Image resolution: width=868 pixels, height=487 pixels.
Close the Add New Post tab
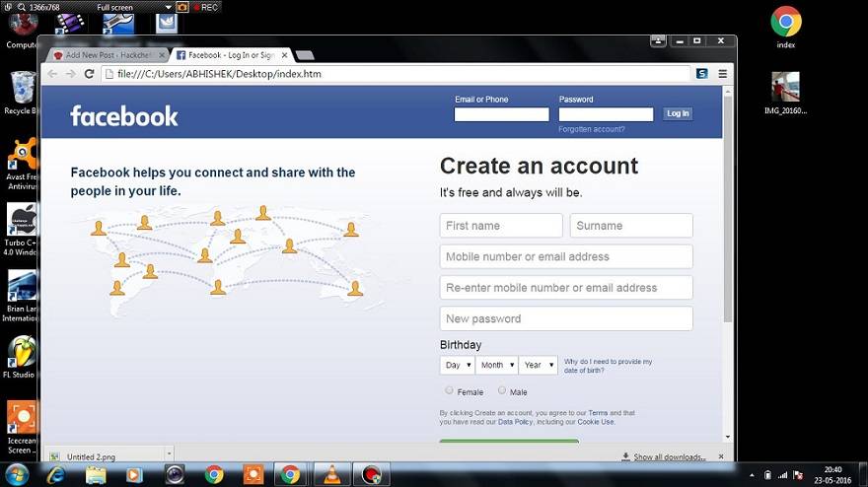(162, 55)
